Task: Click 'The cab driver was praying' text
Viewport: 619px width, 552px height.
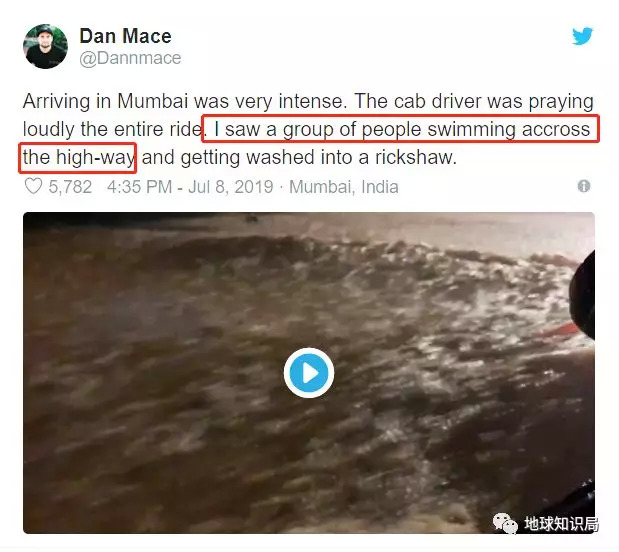Action: 474,101
